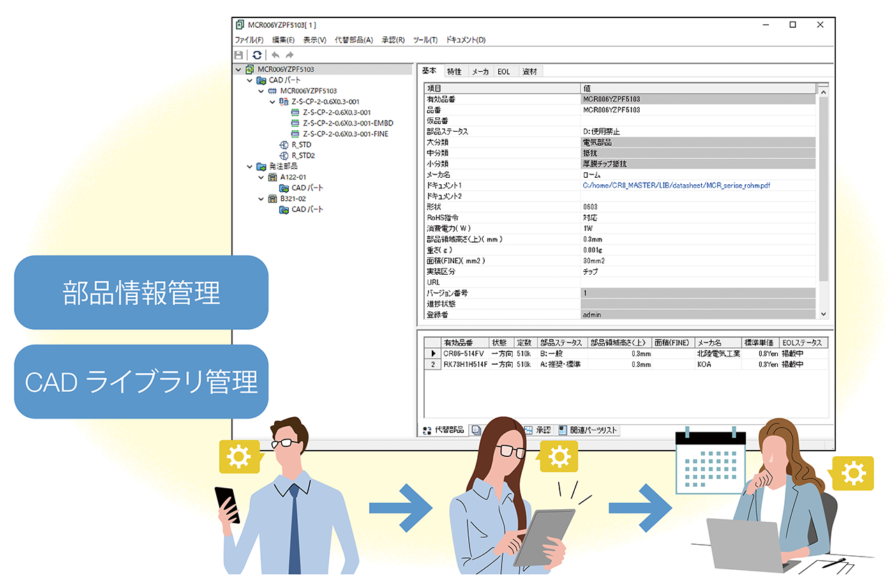Click the 発注部品 folder icon
The width and height of the screenshot is (893, 588).
[x=261, y=167]
